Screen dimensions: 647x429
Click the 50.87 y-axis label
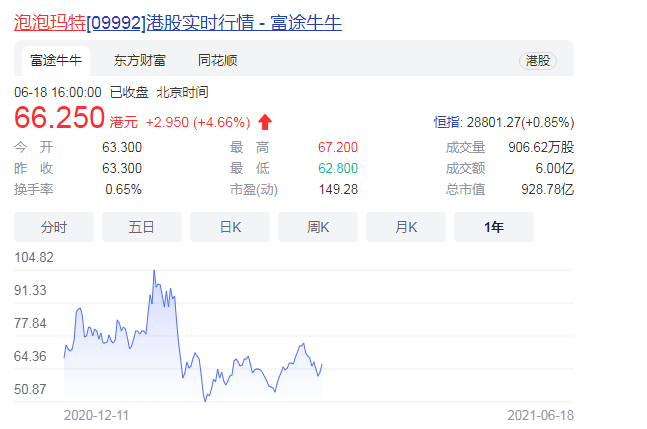30,389
